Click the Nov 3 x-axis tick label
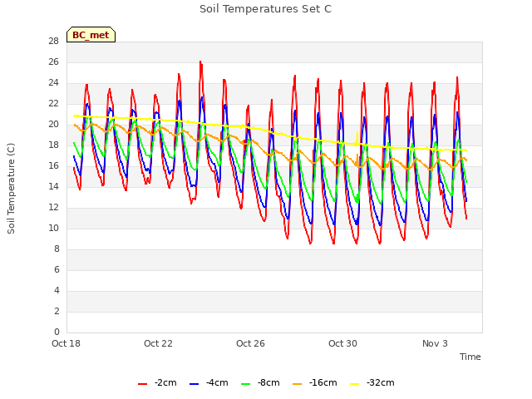532x399 pixels. coord(435,343)
